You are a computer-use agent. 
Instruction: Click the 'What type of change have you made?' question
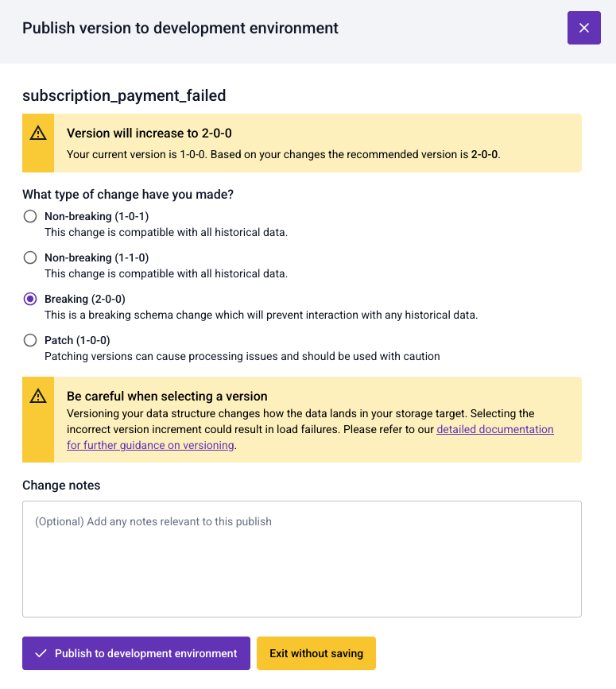pyautogui.click(x=133, y=195)
